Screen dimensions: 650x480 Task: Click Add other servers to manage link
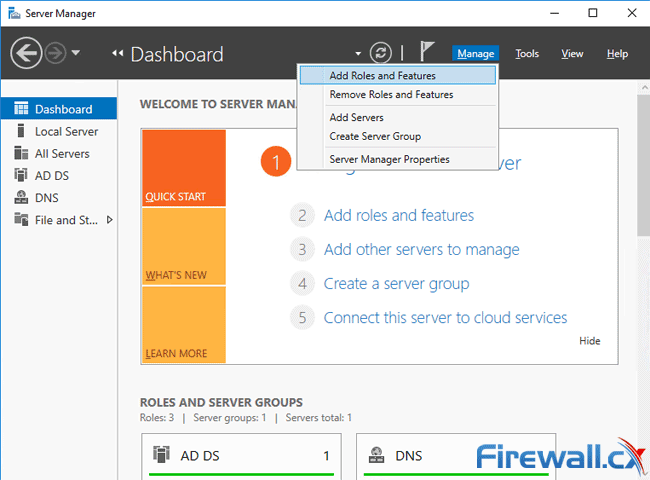point(422,250)
